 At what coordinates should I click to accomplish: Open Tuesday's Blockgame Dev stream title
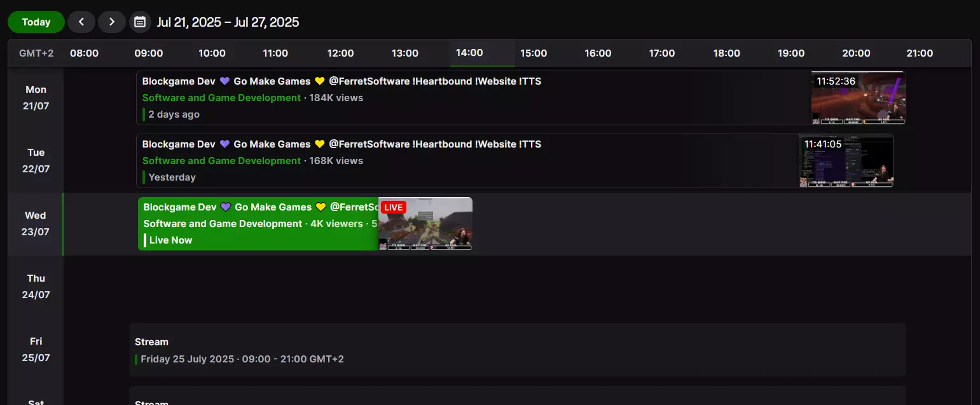click(342, 144)
